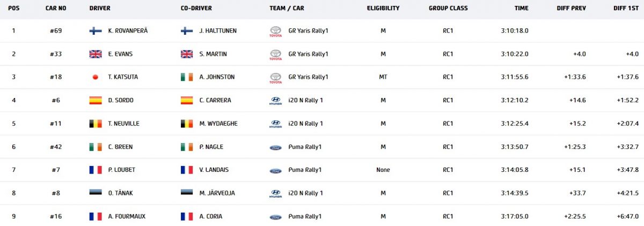Screen dimensions: 644x226
Task: Click the UK flag beside E. Evans
Action: pyautogui.click(x=96, y=54)
